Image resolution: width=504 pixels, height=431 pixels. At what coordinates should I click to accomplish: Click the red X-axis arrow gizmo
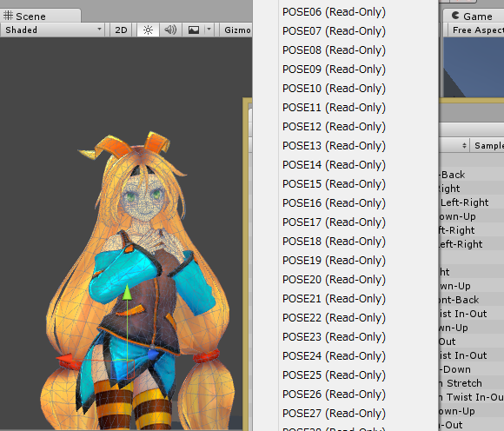pos(65,360)
